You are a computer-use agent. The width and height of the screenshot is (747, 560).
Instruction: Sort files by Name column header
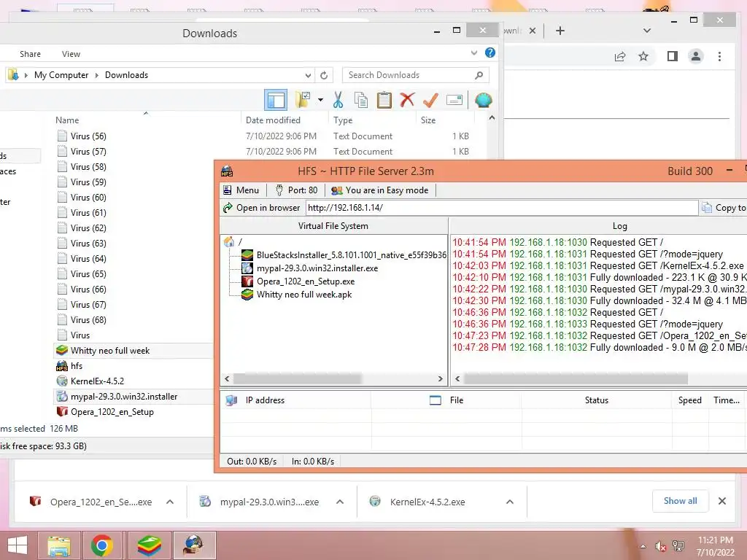click(67, 120)
